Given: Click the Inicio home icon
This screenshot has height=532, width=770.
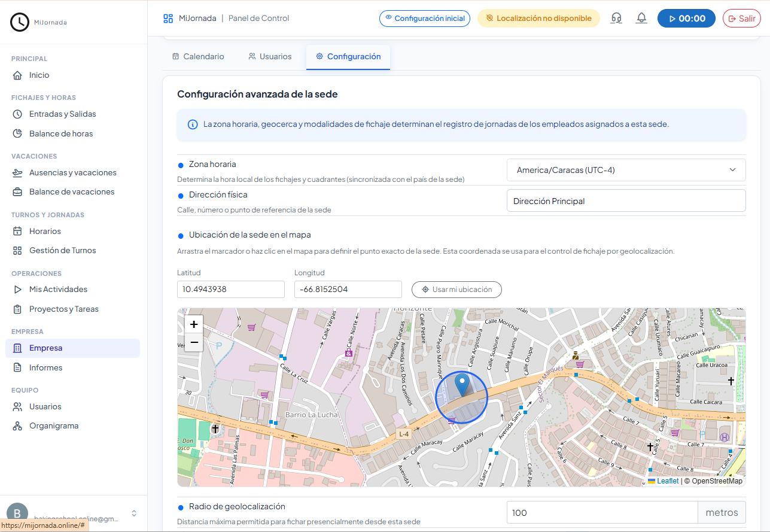Looking at the screenshot, I should tap(17, 75).
